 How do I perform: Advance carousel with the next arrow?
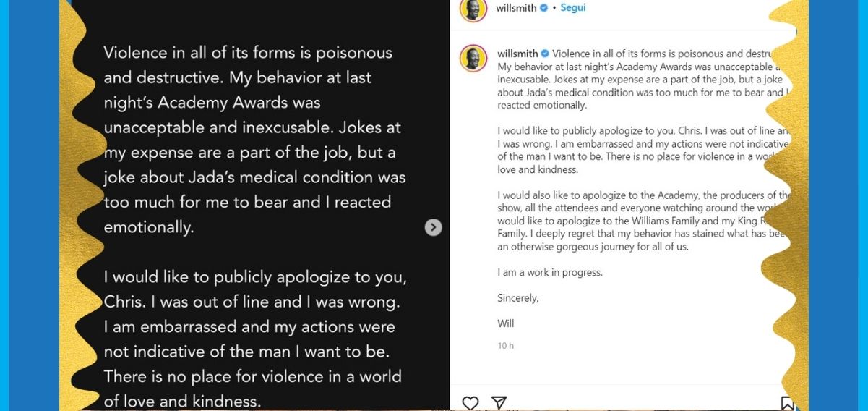pyautogui.click(x=433, y=227)
